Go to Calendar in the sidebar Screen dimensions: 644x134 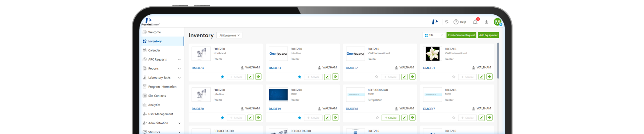(154, 51)
